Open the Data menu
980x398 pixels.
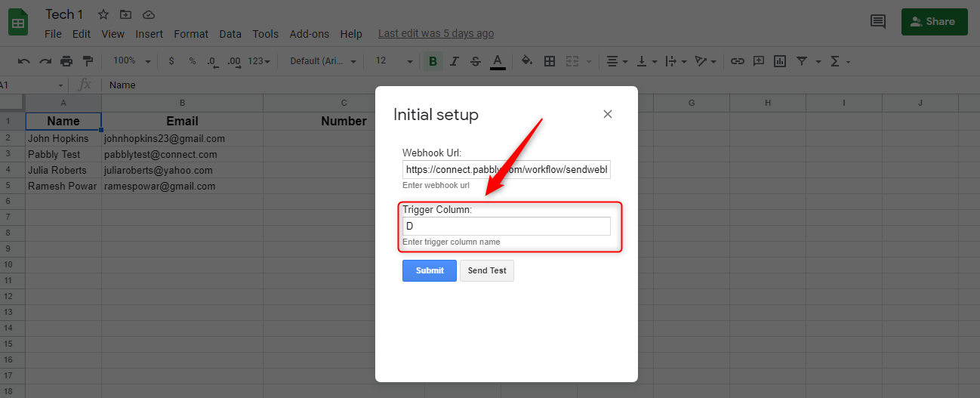click(x=230, y=34)
